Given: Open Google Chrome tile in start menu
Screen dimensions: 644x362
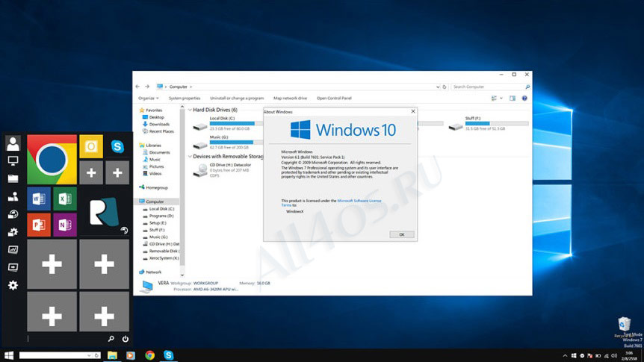Looking at the screenshot, I should point(52,159).
